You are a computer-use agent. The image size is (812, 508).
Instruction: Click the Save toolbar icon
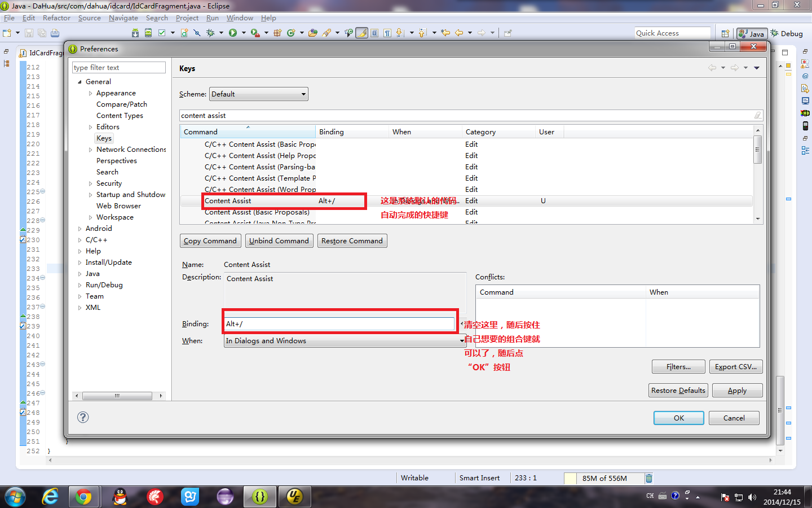tap(29, 33)
